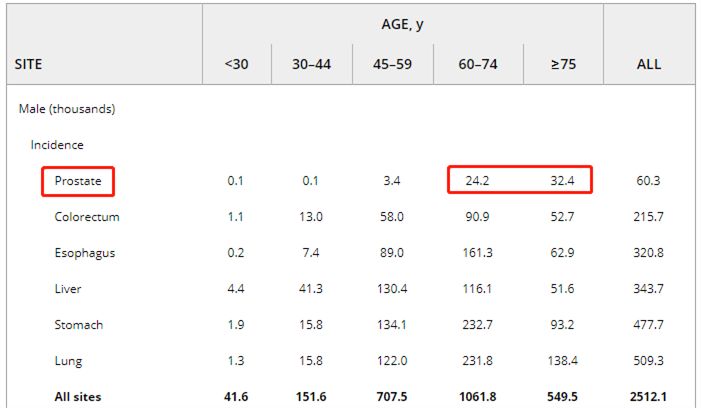Click the bold All sites row label
701x408 pixels.
78,397
